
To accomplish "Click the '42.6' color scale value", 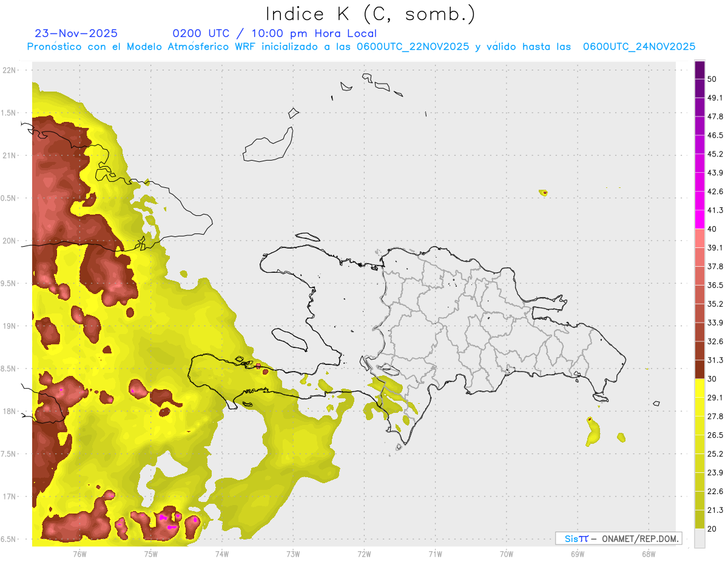I will coord(715,192).
